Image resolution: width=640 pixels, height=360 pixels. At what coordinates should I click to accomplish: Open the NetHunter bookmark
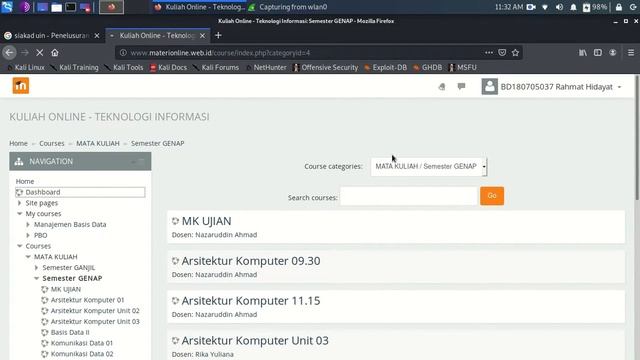coord(266,67)
